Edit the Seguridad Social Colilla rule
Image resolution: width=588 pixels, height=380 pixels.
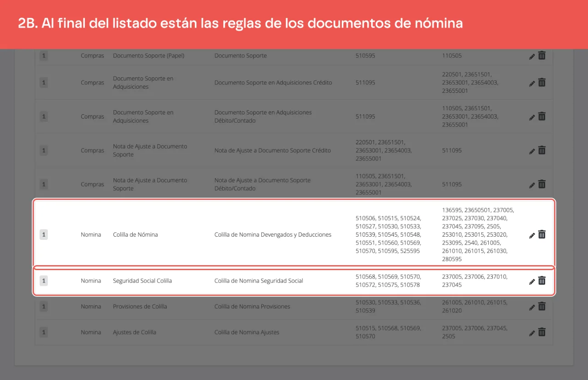point(532,282)
